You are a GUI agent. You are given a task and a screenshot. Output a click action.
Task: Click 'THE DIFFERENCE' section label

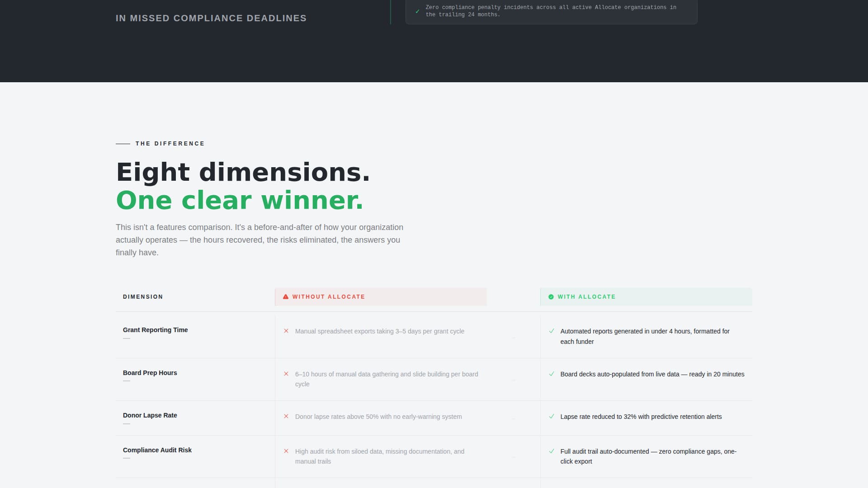[170, 144]
